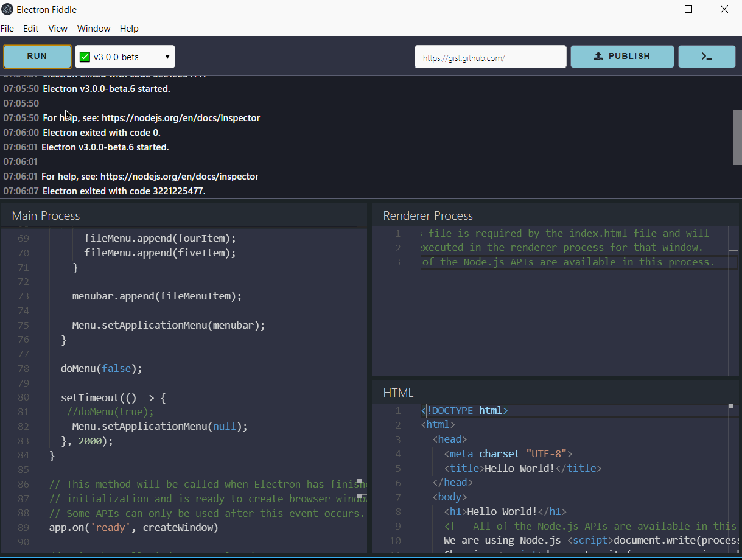Click the green checkmark version status icon
The image size is (742, 560).
(x=85, y=57)
